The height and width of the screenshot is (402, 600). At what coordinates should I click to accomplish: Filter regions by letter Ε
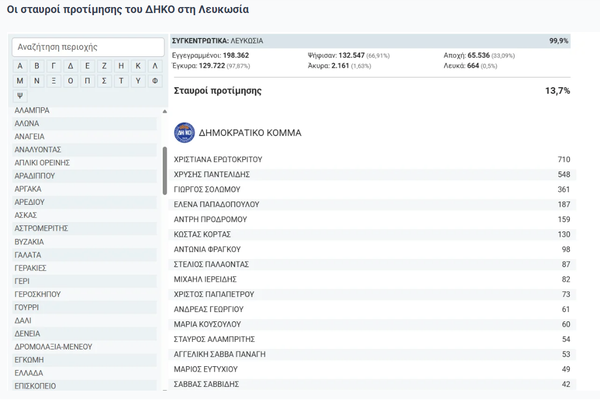(x=87, y=66)
